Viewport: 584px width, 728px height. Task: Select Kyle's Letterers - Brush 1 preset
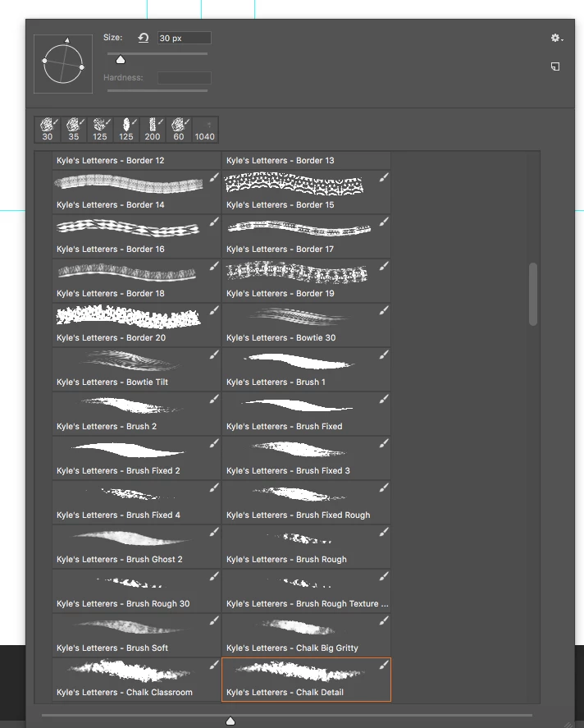point(306,369)
